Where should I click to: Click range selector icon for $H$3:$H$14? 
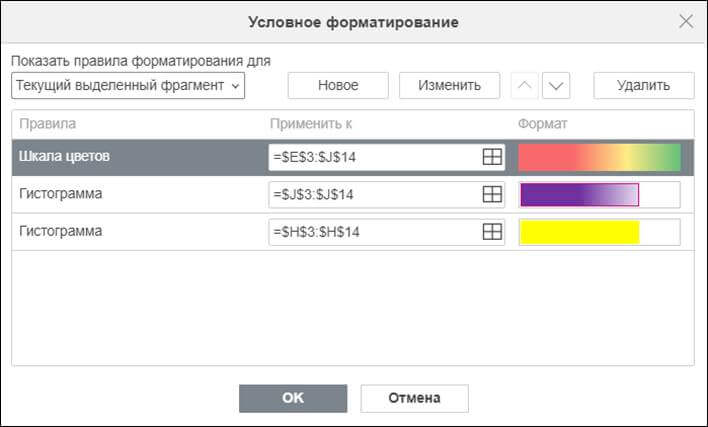point(491,231)
